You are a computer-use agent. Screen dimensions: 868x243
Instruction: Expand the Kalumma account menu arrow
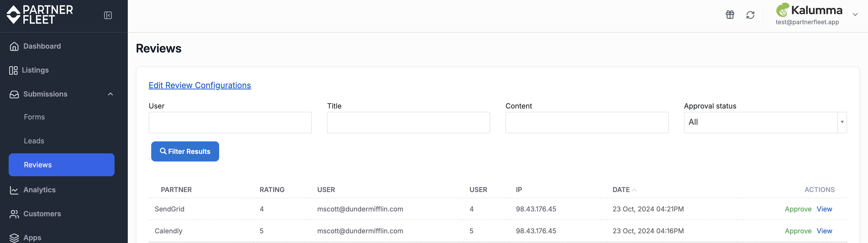[855, 15]
